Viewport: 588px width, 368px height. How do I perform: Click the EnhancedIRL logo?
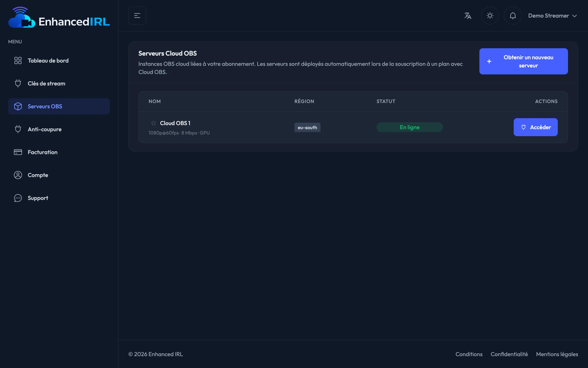click(59, 17)
